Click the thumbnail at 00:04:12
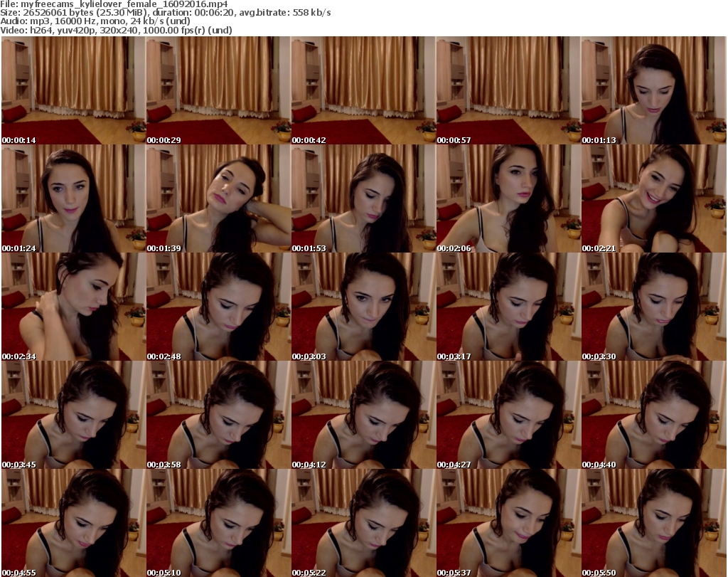The width and height of the screenshot is (728, 577). coord(363,415)
